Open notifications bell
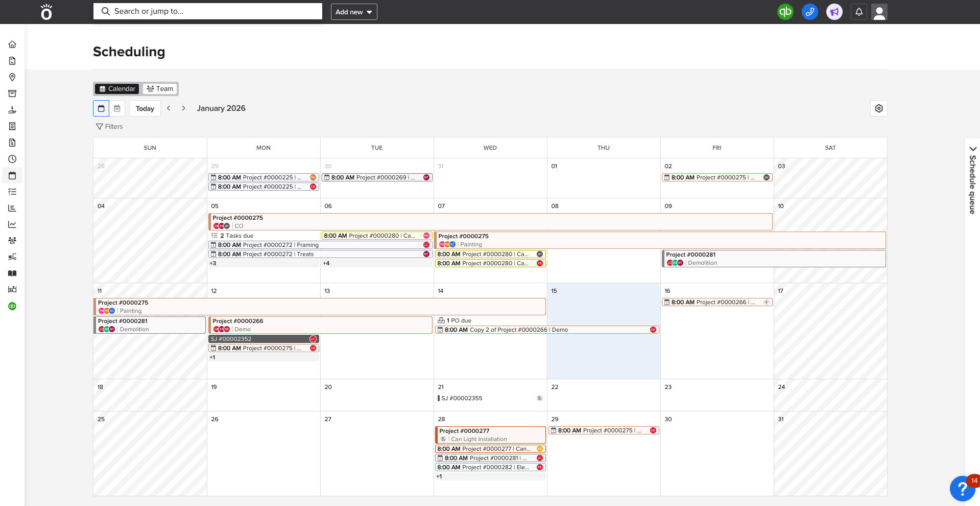 (858, 12)
